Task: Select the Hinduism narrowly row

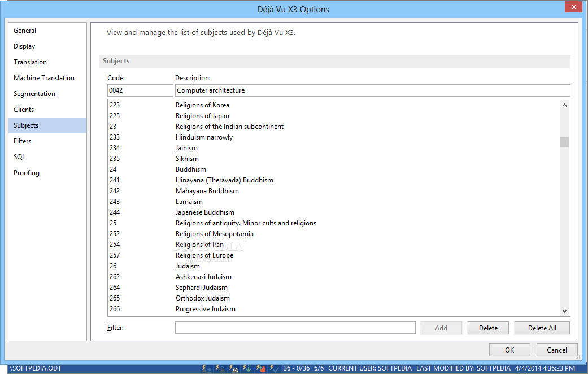Action: point(334,137)
